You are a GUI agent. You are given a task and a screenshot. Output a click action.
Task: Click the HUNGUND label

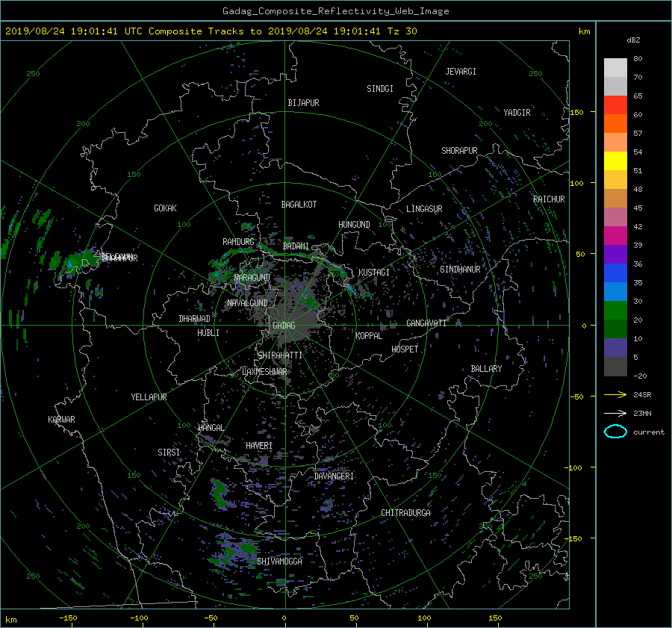354,225
